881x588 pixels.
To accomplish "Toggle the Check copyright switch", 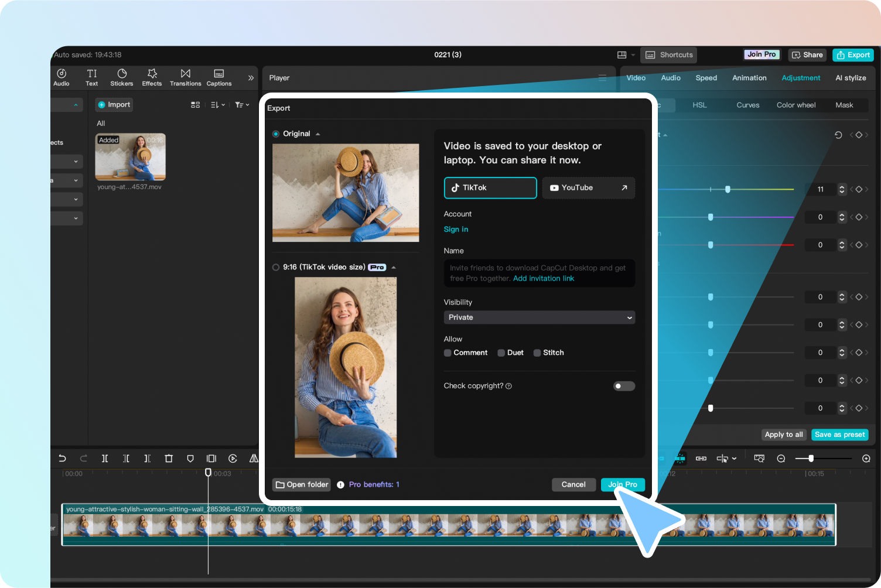I will click(624, 386).
